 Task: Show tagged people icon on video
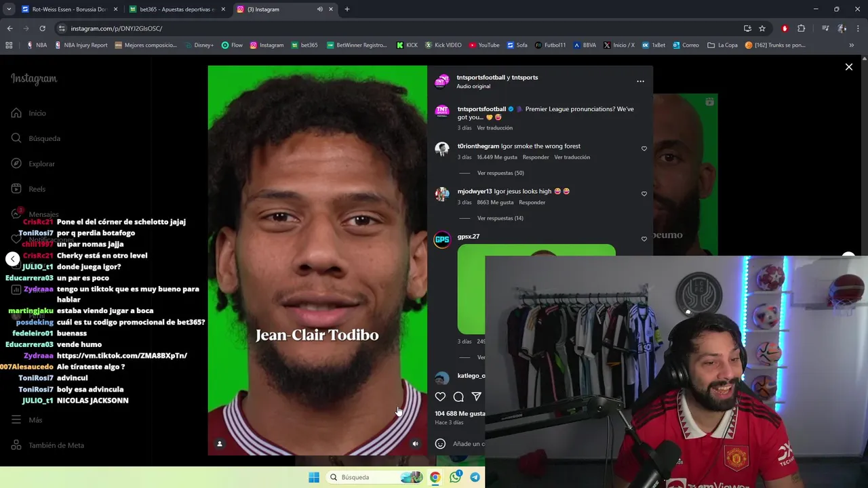pos(219,444)
